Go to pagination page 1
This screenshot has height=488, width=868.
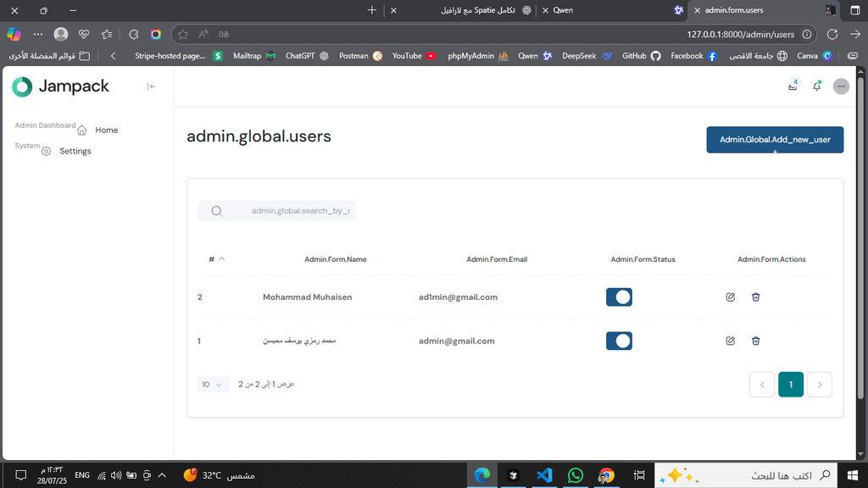790,385
